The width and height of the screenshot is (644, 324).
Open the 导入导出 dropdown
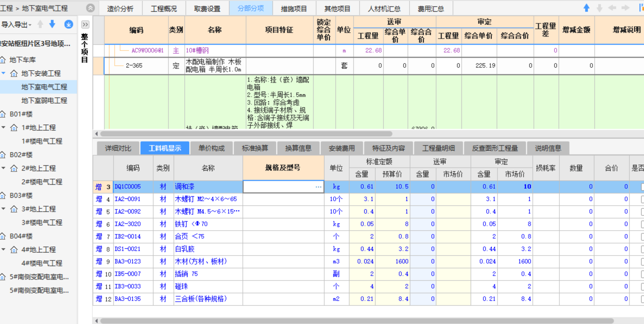coord(16,24)
